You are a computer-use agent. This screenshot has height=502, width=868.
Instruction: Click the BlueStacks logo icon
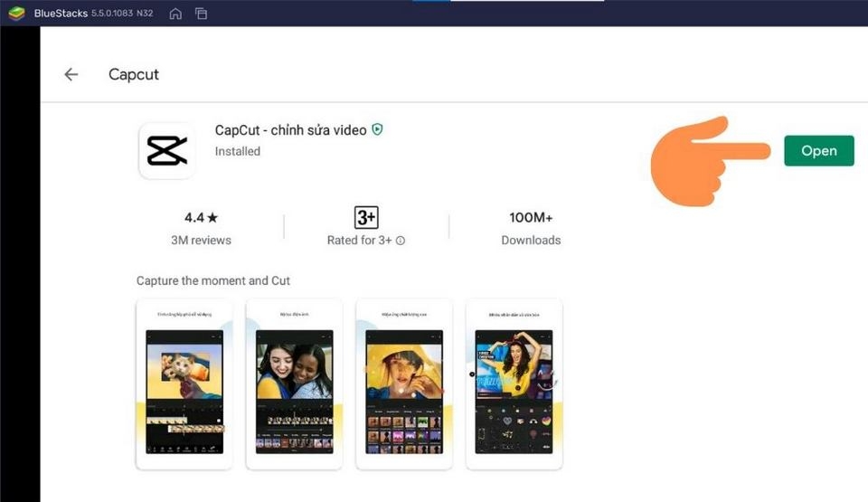click(x=16, y=13)
